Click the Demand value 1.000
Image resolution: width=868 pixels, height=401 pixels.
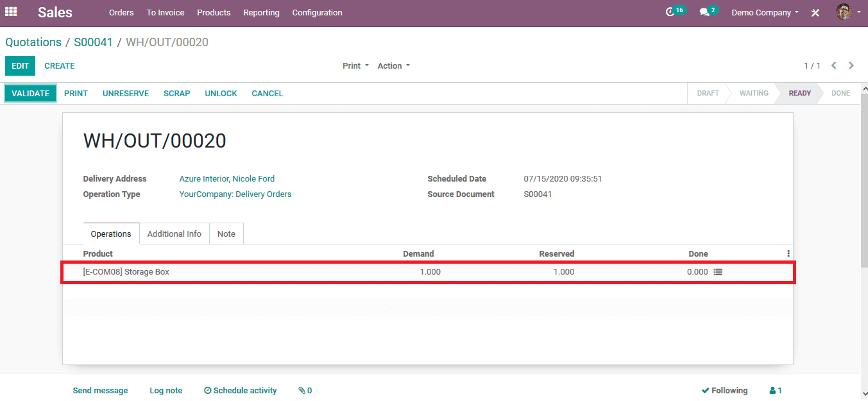tap(430, 272)
